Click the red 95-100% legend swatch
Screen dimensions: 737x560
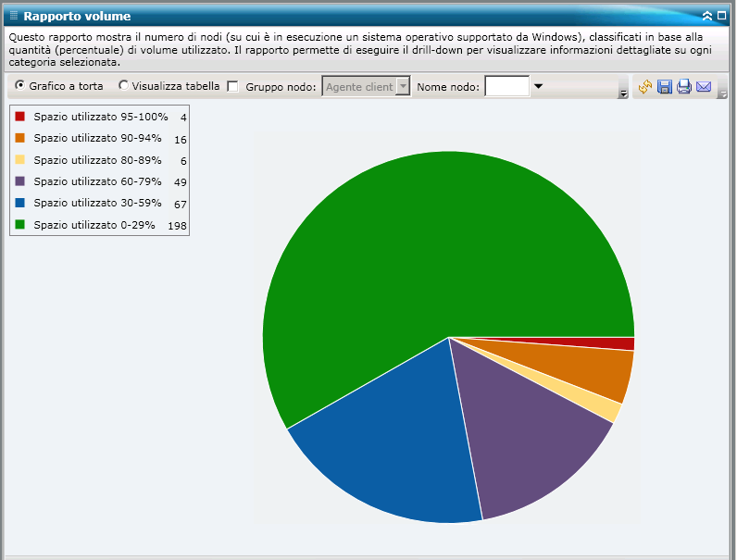(19, 116)
